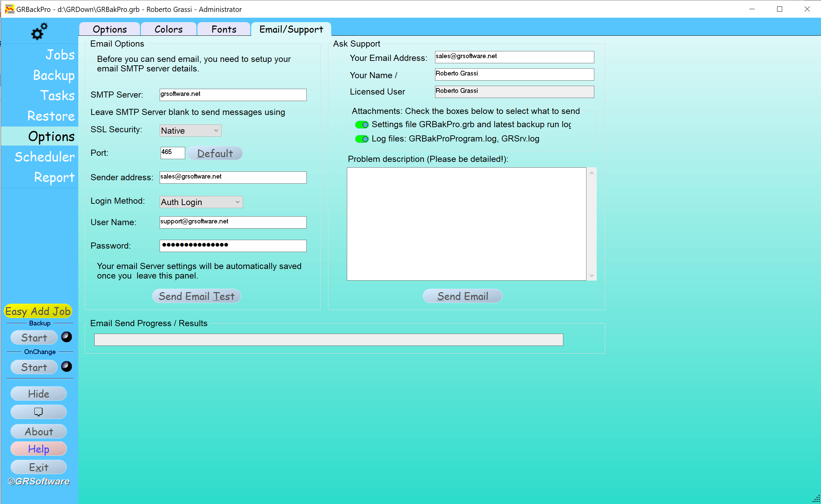
Task: Toggle the log files attachment switch
Action: click(361, 139)
